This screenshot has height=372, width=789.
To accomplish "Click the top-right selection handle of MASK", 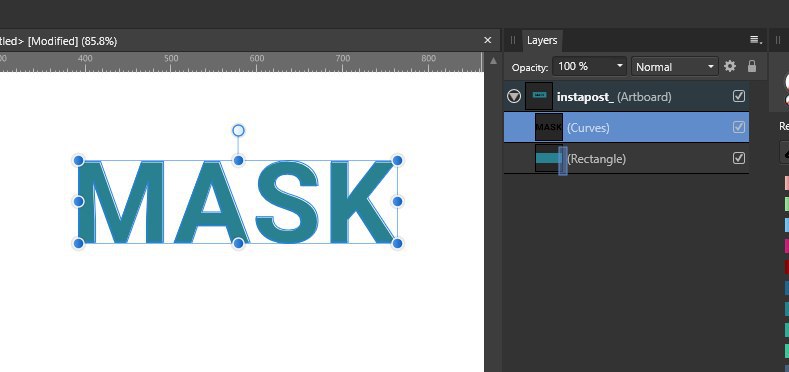I will point(398,161).
